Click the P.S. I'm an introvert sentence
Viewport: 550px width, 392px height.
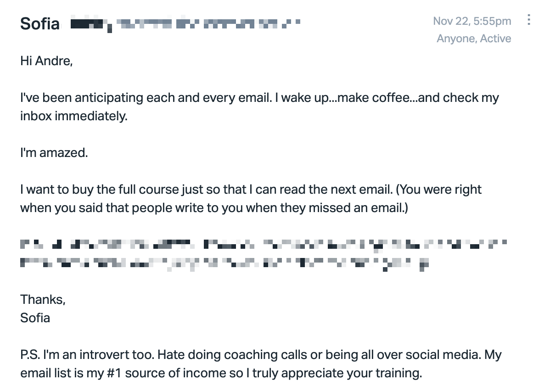click(x=87, y=354)
